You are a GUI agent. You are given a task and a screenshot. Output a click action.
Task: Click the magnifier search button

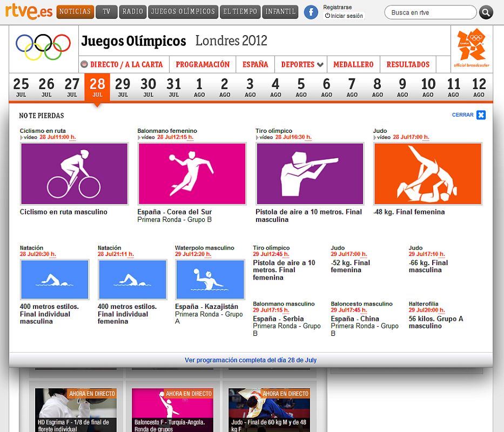pos(486,12)
